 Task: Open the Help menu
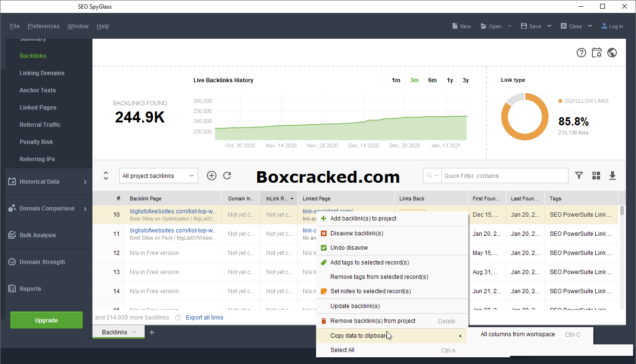click(x=102, y=26)
